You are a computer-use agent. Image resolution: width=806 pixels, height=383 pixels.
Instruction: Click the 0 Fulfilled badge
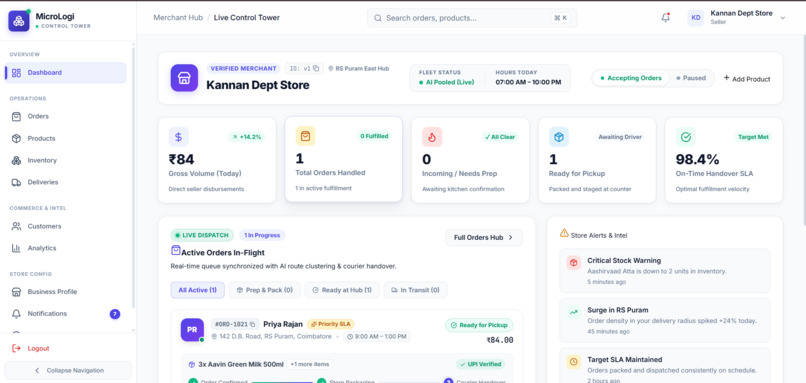coord(374,136)
